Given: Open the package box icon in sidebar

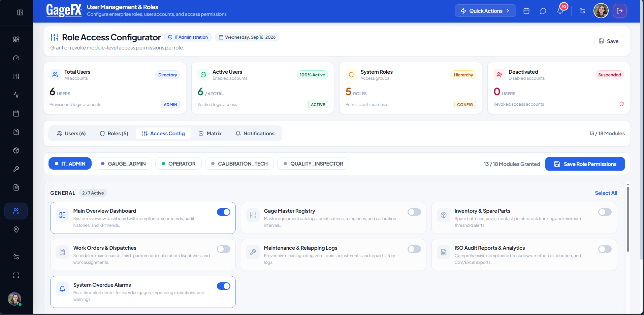Looking at the screenshot, I should (x=16, y=150).
